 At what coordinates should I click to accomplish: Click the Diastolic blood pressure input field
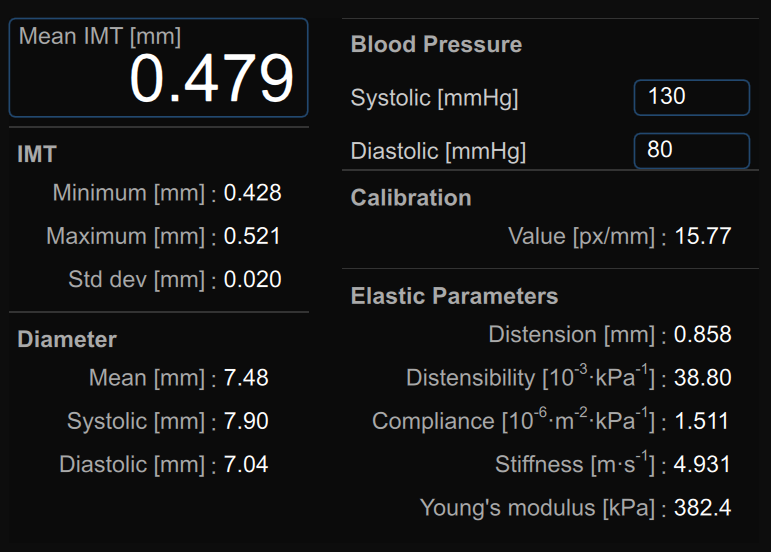(691, 151)
